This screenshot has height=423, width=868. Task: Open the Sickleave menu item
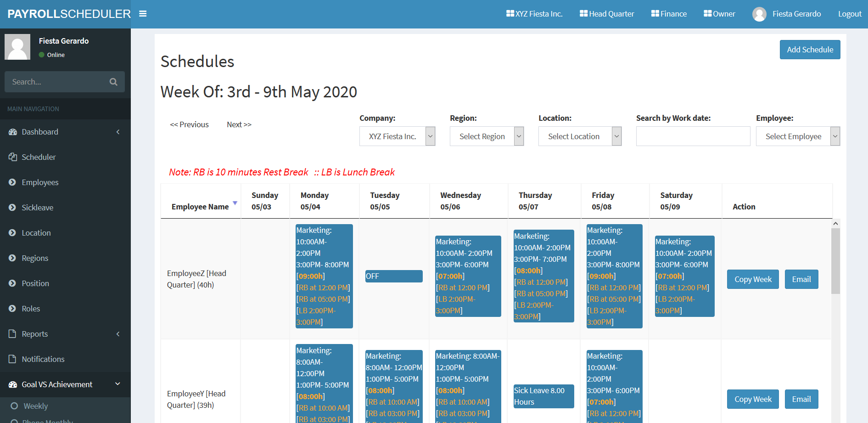pos(65,208)
